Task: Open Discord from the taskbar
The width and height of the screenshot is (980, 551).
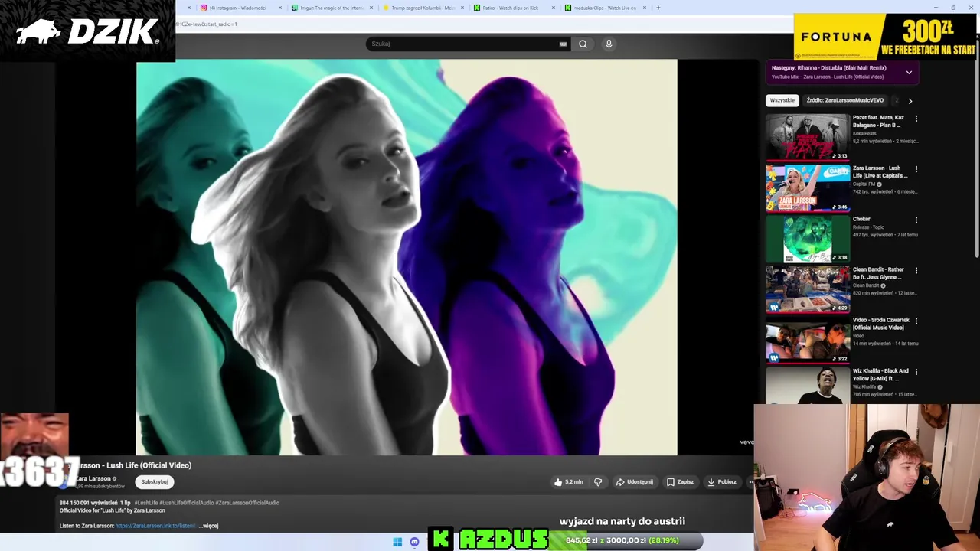Action: [414, 542]
